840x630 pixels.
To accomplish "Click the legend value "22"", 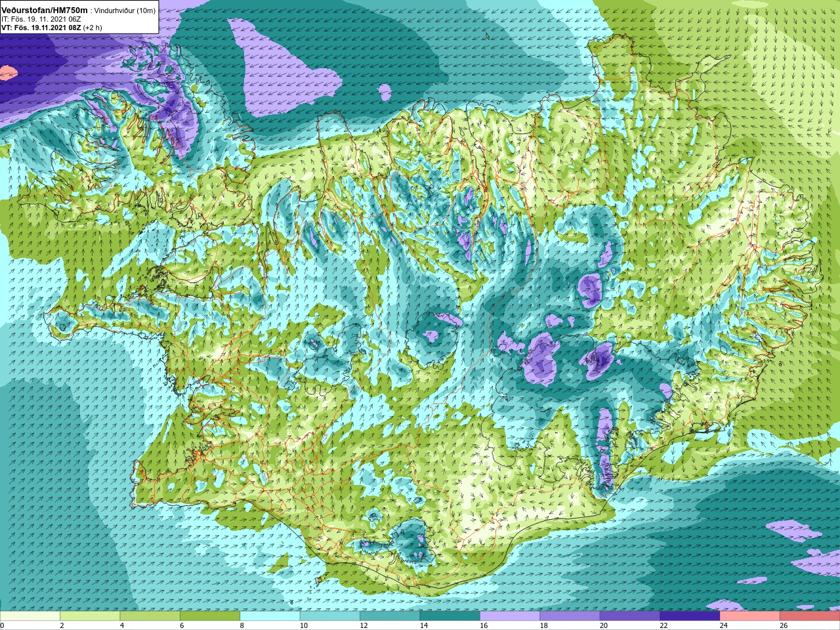I will (663, 625).
